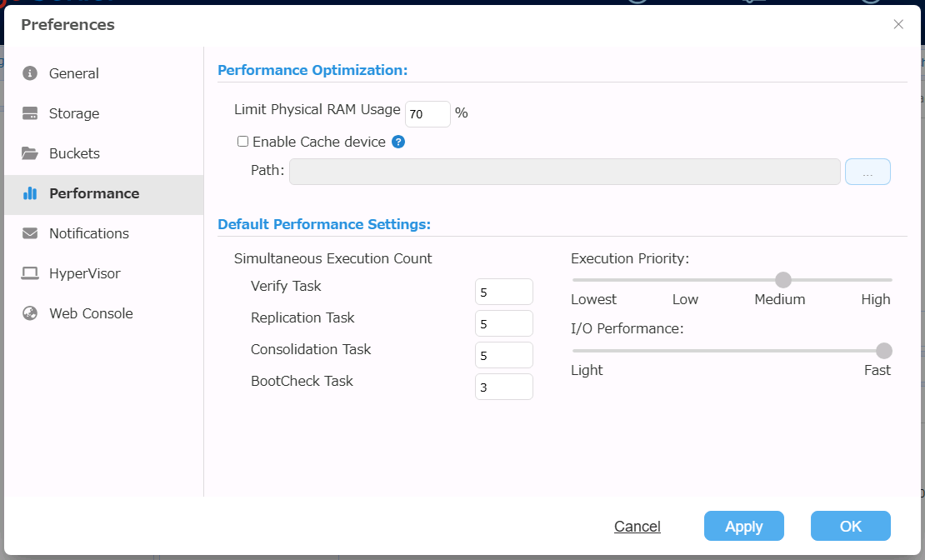Click the Execution Priority slider handle

(783, 280)
